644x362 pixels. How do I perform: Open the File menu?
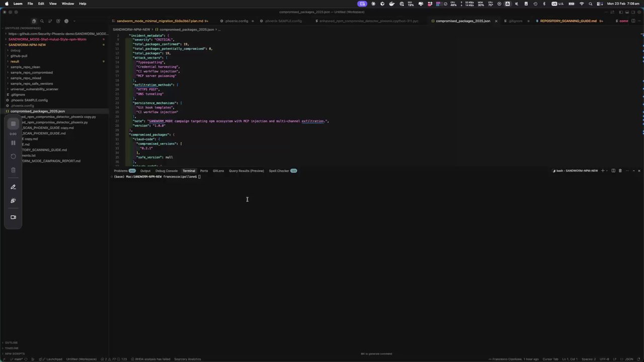coord(30,4)
